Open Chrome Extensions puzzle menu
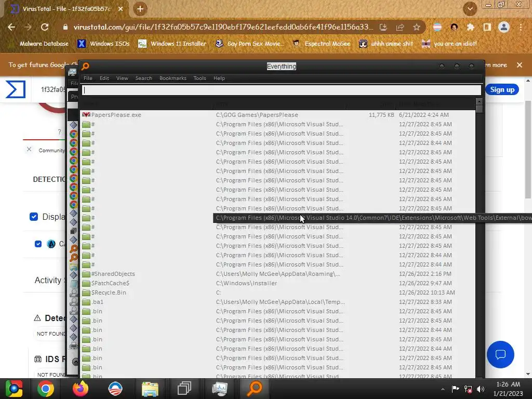The image size is (532, 399). (x=471, y=27)
